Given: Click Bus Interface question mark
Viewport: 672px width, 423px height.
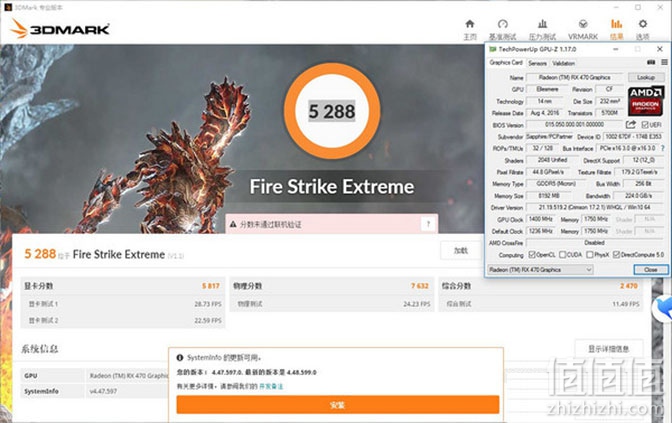Looking at the screenshot, I should click(663, 148).
